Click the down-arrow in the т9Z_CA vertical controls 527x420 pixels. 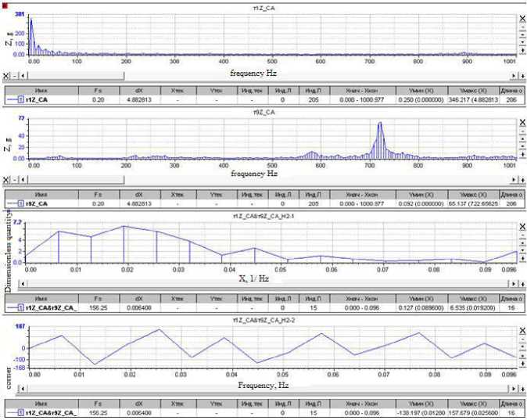pos(522,146)
